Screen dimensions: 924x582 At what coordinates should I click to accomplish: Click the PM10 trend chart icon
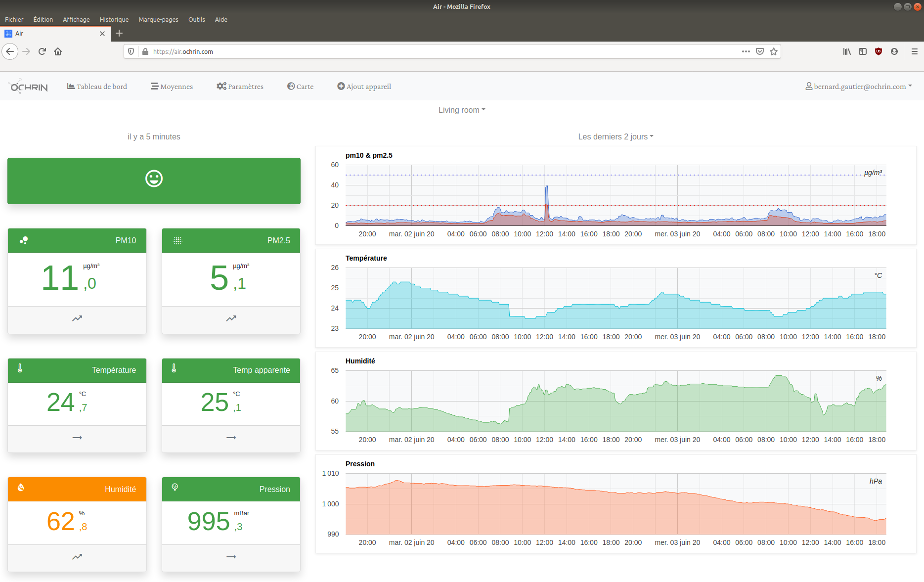click(77, 318)
